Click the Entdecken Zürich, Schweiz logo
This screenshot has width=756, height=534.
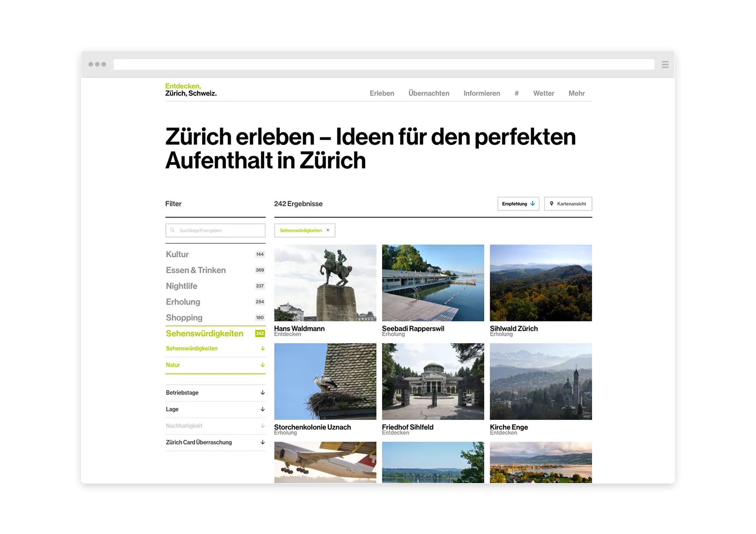tap(191, 89)
